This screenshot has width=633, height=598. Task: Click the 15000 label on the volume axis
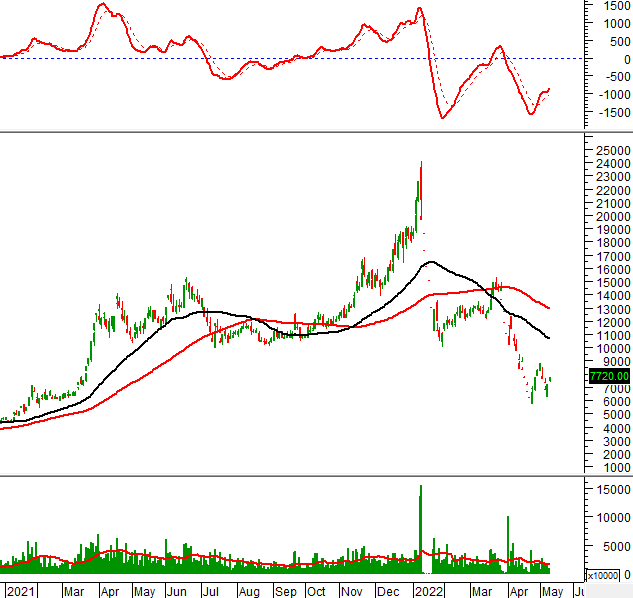tap(606, 489)
